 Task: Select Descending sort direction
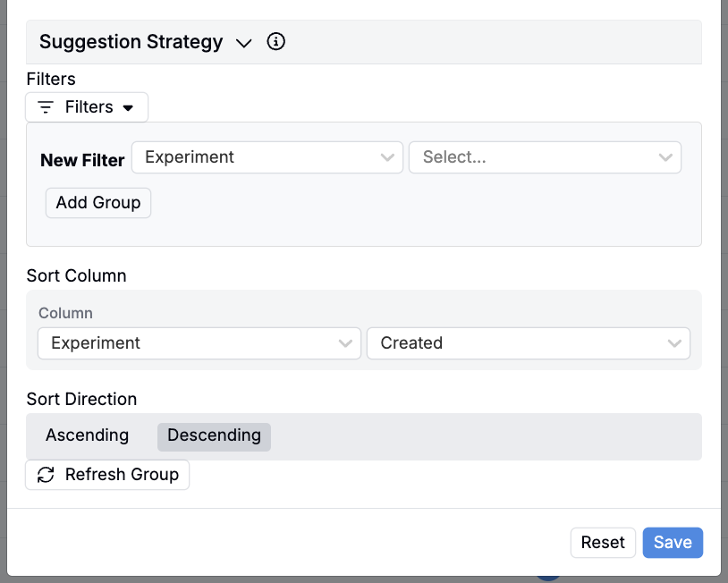point(214,435)
